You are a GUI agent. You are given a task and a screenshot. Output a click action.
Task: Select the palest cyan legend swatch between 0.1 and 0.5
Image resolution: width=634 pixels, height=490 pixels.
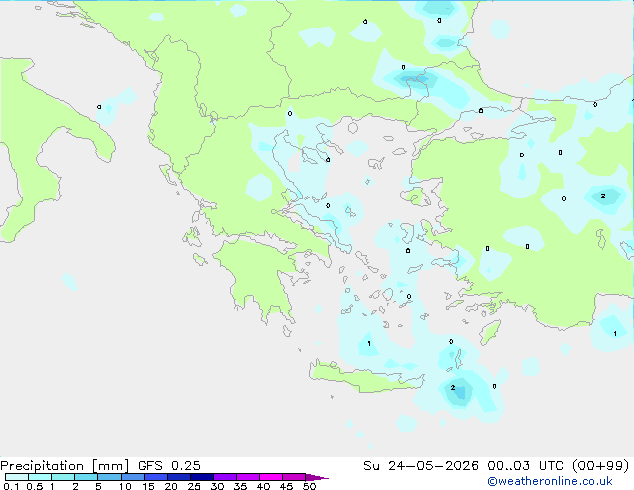click(x=17, y=477)
